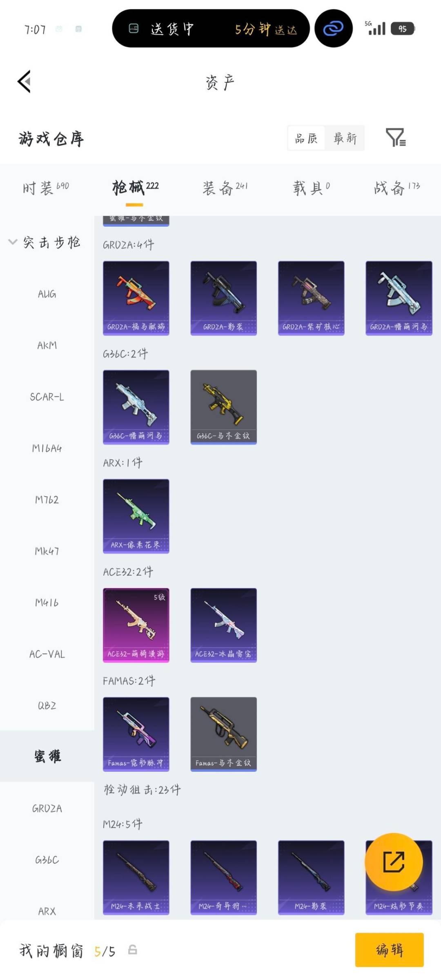Switch sorting to 最新
The width and height of the screenshot is (441, 980).
click(x=345, y=138)
